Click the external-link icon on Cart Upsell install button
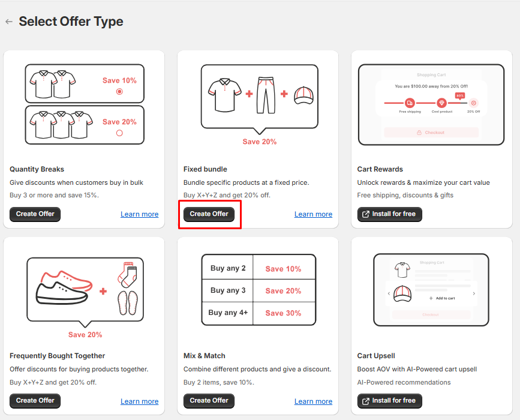This screenshot has height=420, width=520. click(x=365, y=400)
